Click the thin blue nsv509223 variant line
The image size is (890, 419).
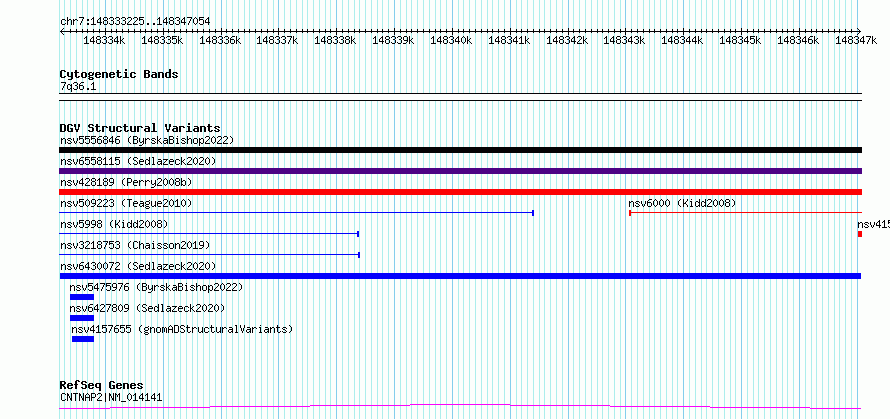pos(296,213)
